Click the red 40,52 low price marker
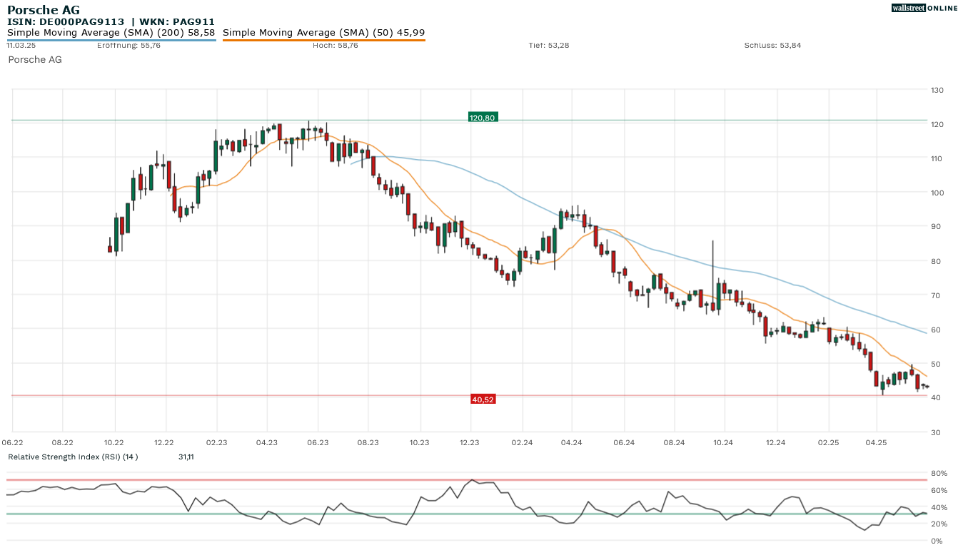Screen dimensions: 963x560 (x=483, y=399)
